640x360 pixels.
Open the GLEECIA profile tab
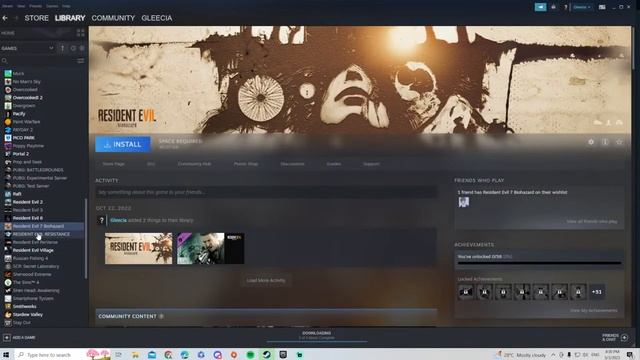click(x=157, y=18)
